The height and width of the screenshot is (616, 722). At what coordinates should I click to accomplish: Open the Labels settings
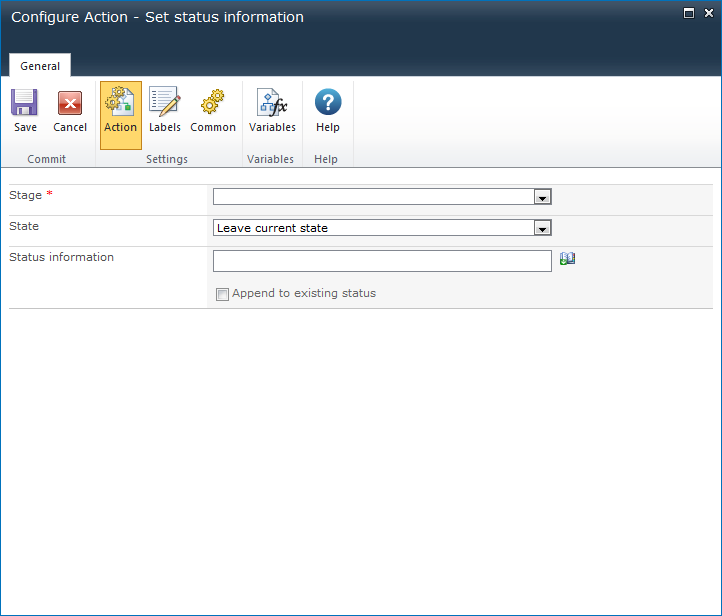pos(165,104)
